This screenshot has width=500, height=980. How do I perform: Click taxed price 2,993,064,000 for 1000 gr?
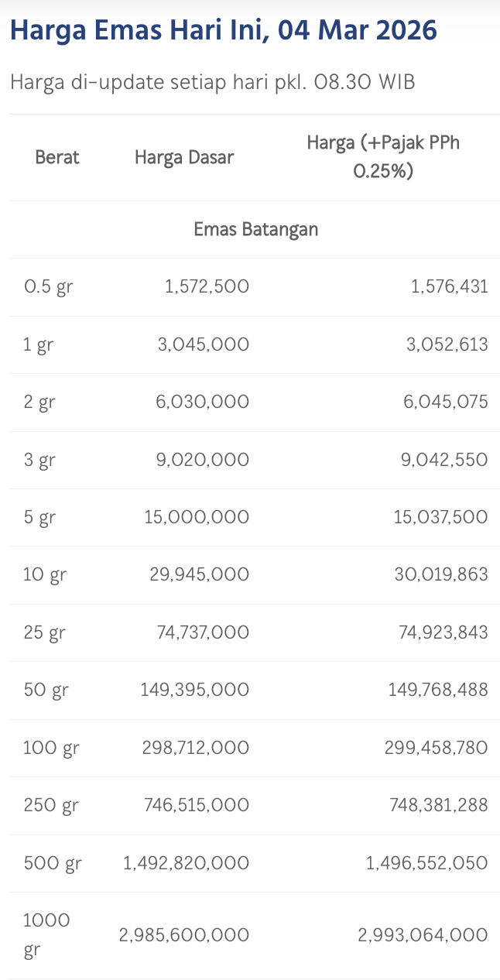(x=423, y=935)
